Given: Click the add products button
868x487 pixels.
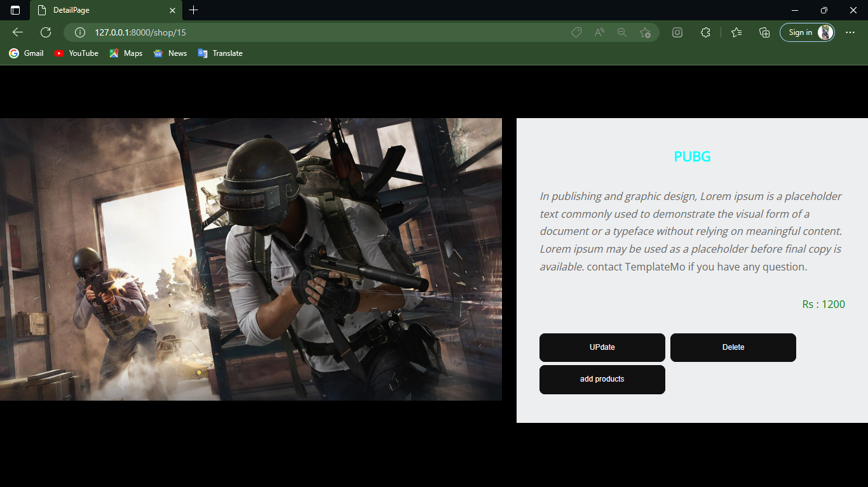Looking at the screenshot, I should 602,379.
